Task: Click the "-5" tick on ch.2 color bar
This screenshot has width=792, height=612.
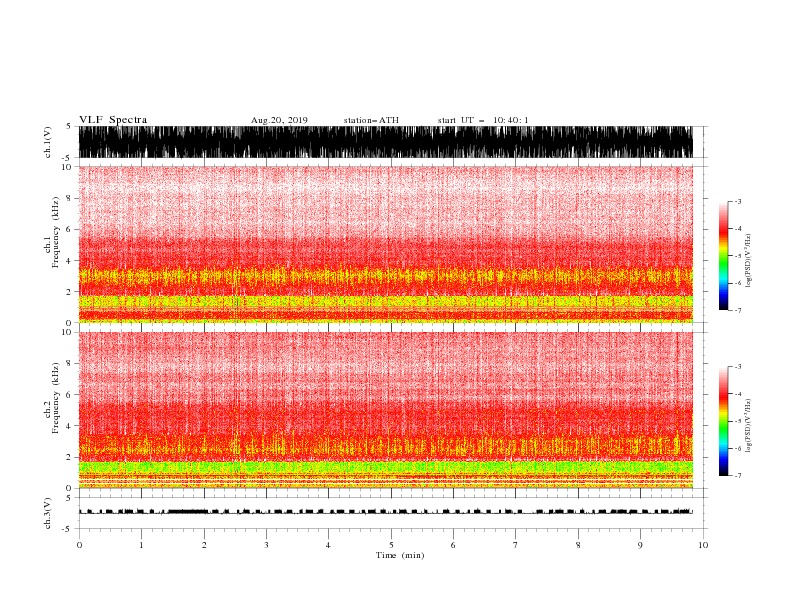Action: pyautogui.click(x=737, y=421)
